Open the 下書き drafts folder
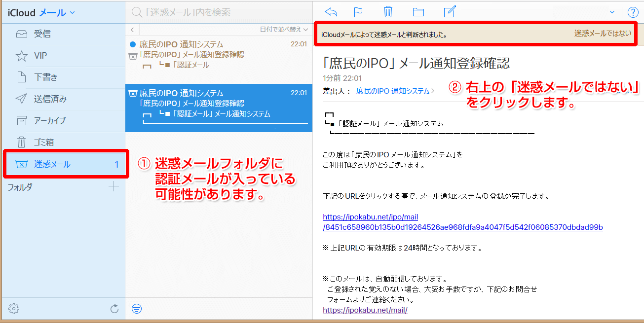The height and width of the screenshot is (323, 644). (x=64, y=77)
